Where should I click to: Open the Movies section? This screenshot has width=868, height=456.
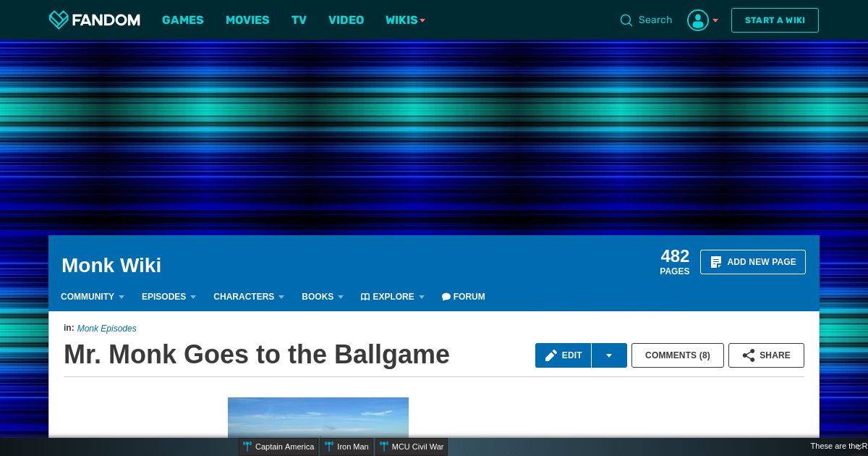247,20
